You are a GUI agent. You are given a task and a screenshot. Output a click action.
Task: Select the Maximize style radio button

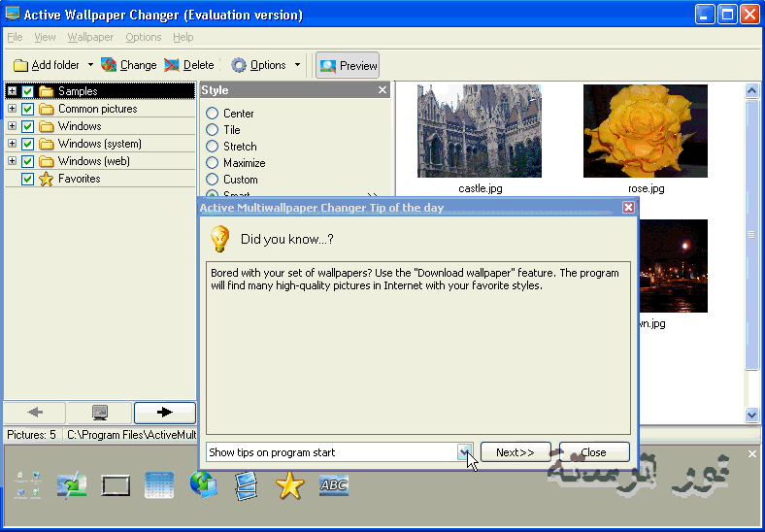pos(212,163)
